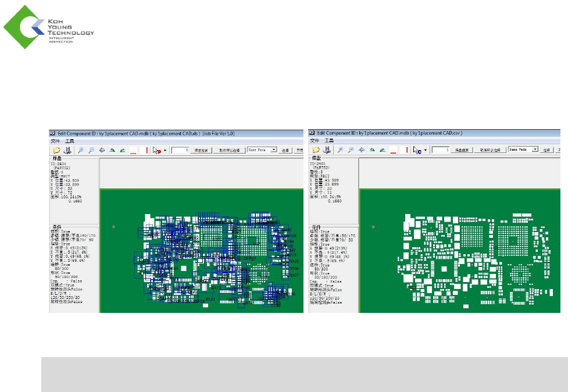The image size is (568, 392).
Task: Click first green mountain icon in CAD.xls window
Action: tap(112, 150)
